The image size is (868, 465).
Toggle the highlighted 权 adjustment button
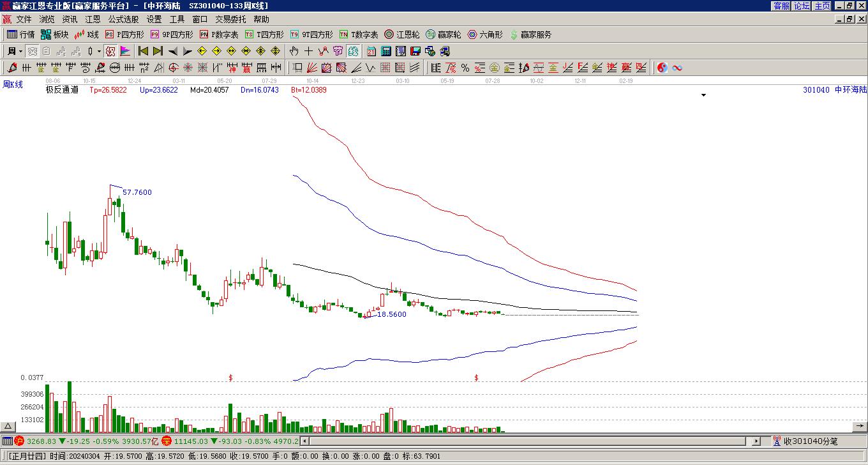coord(110,51)
